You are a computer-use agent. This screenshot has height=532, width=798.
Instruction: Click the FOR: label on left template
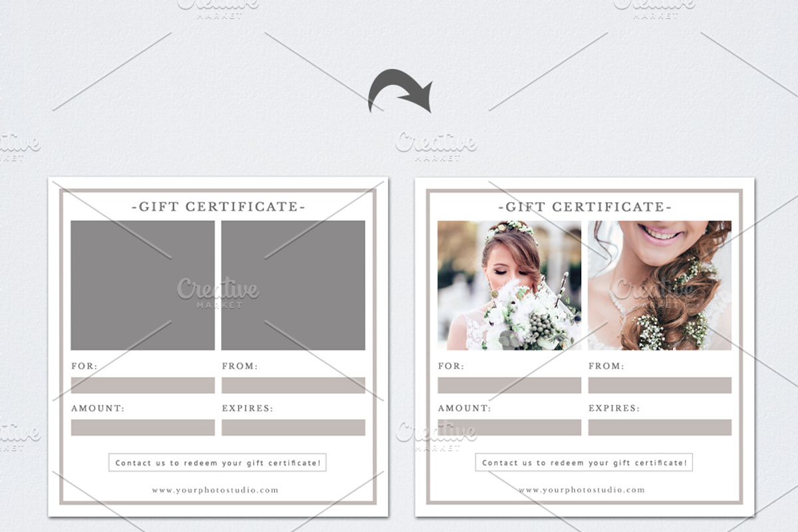point(84,366)
